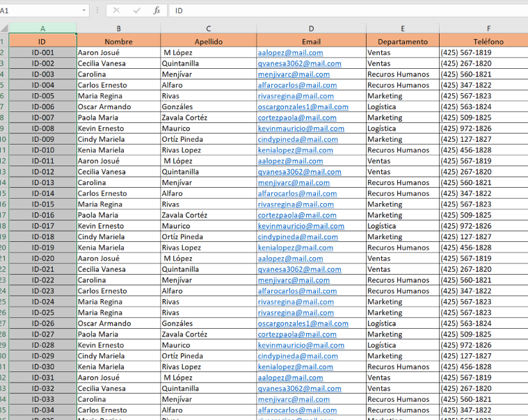Screen dimensions: 528x420
Task: Select Departamento cell in ID-028 row
Action: pyautogui.click(x=403, y=345)
